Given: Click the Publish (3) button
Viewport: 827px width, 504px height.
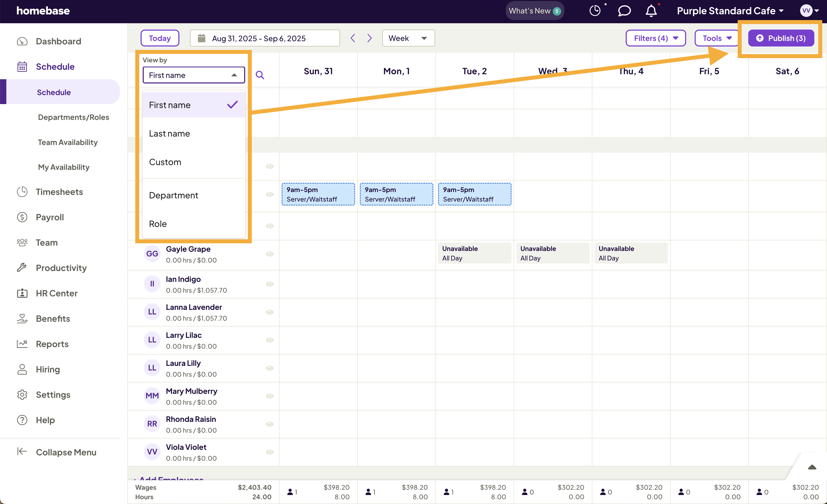Looking at the screenshot, I should pos(781,38).
